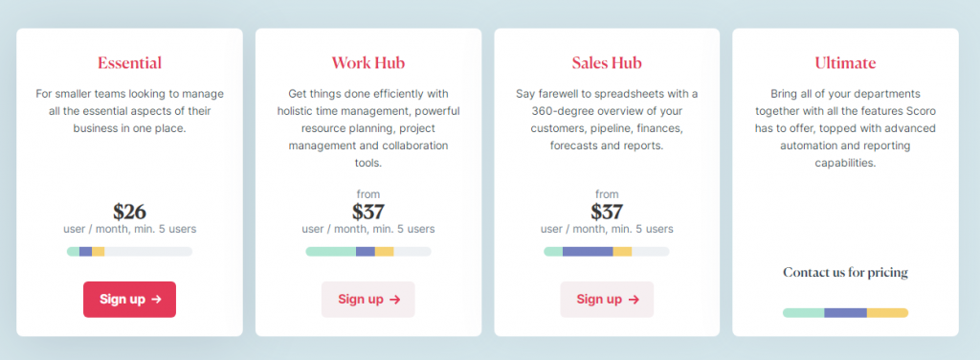Click the $26 price on Essential card

129,212
